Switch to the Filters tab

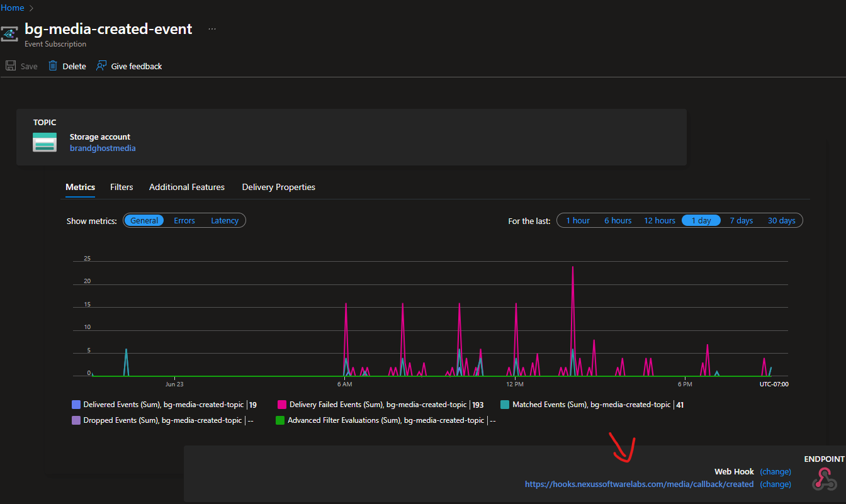coord(121,188)
